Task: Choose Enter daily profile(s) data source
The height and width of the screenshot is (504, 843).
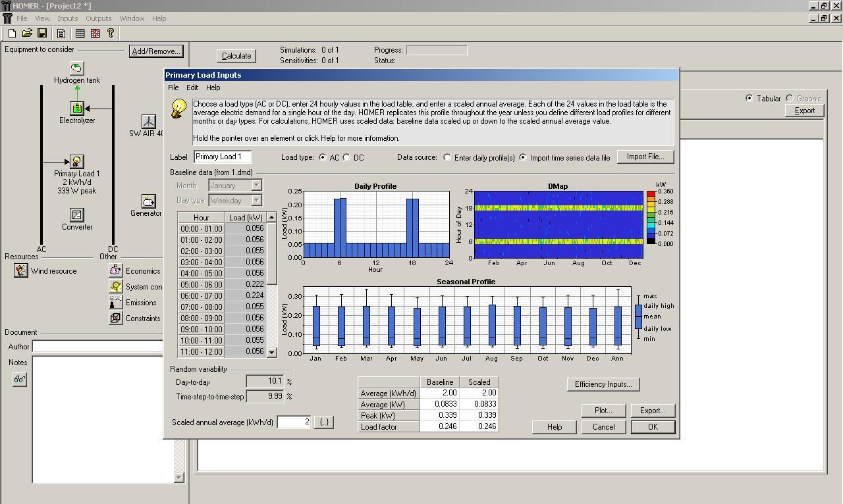Action: point(447,158)
